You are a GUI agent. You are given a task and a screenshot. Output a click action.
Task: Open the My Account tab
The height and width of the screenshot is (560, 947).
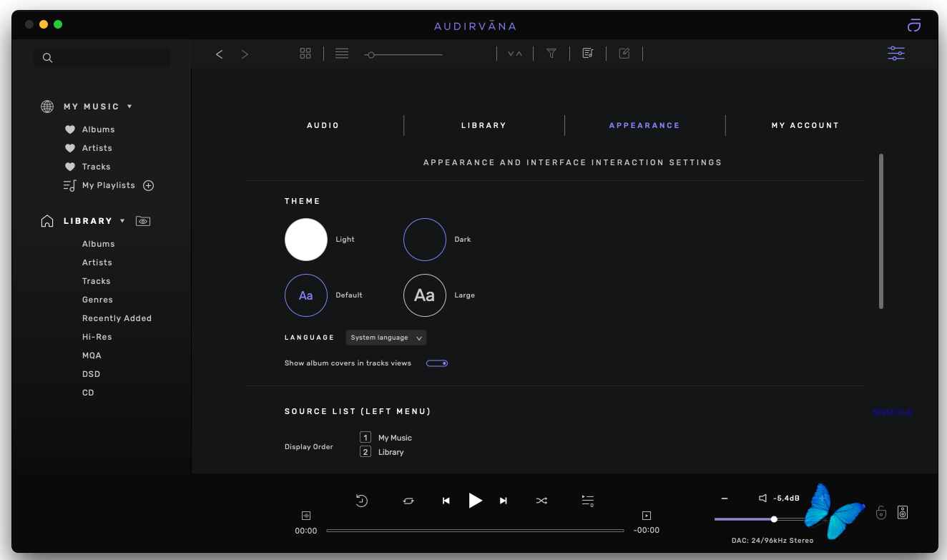pos(805,126)
